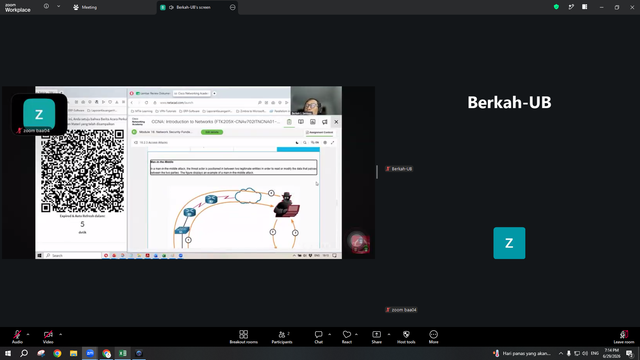Click the zoom baa04 thumbnail tile
Image resolution: width=640 pixels, height=360 pixels.
[x=39, y=115]
